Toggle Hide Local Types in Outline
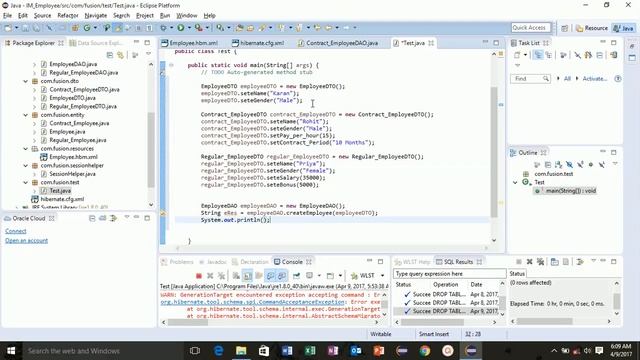The image size is (640, 360). click(x=602, y=165)
